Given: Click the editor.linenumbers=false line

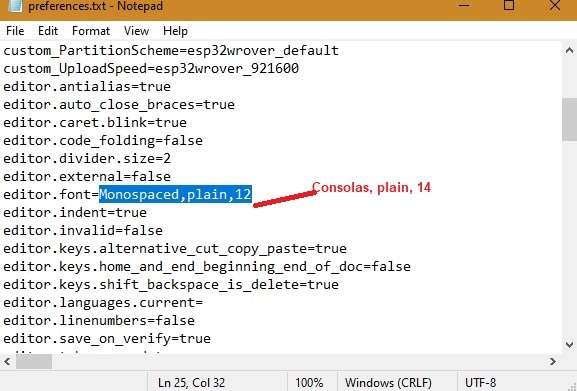Looking at the screenshot, I should pos(99,321).
